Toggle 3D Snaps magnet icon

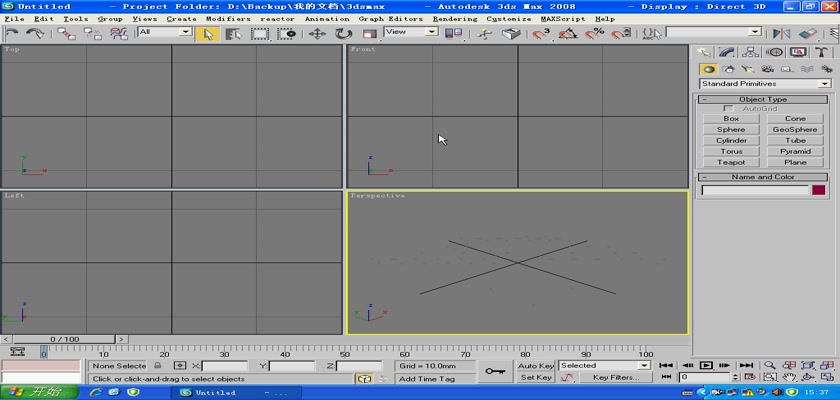541,34
